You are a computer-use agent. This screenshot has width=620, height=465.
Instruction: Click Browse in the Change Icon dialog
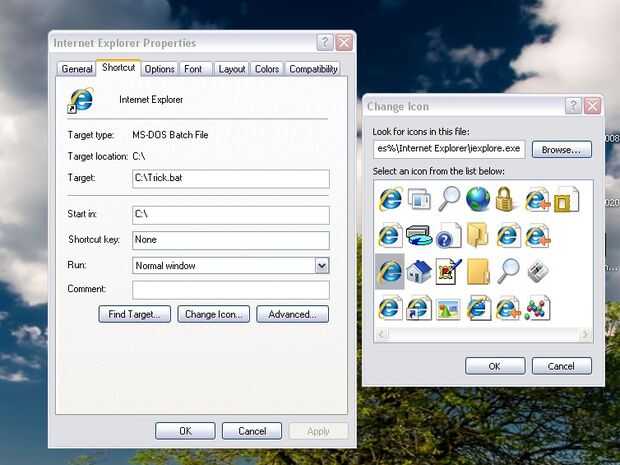point(561,149)
